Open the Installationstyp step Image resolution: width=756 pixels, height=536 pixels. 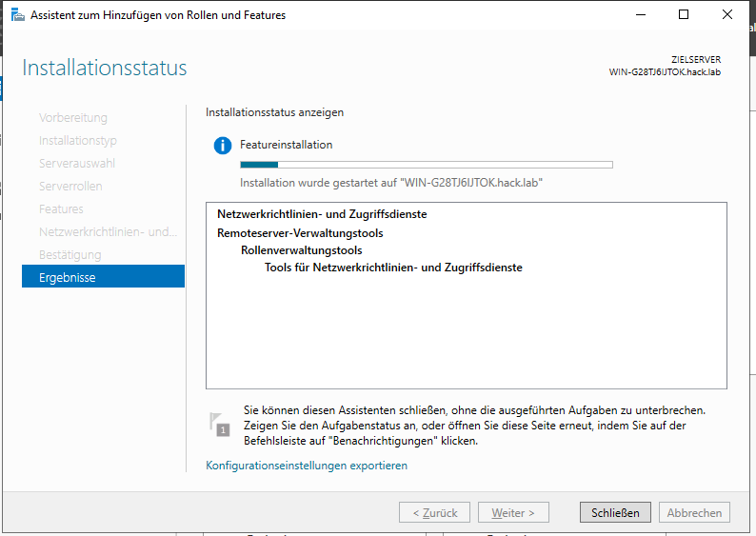tap(78, 141)
